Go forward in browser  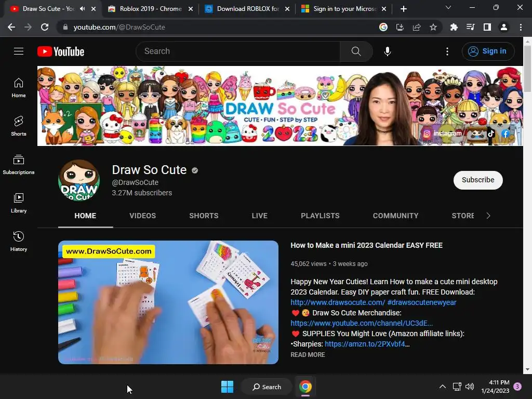(x=28, y=27)
